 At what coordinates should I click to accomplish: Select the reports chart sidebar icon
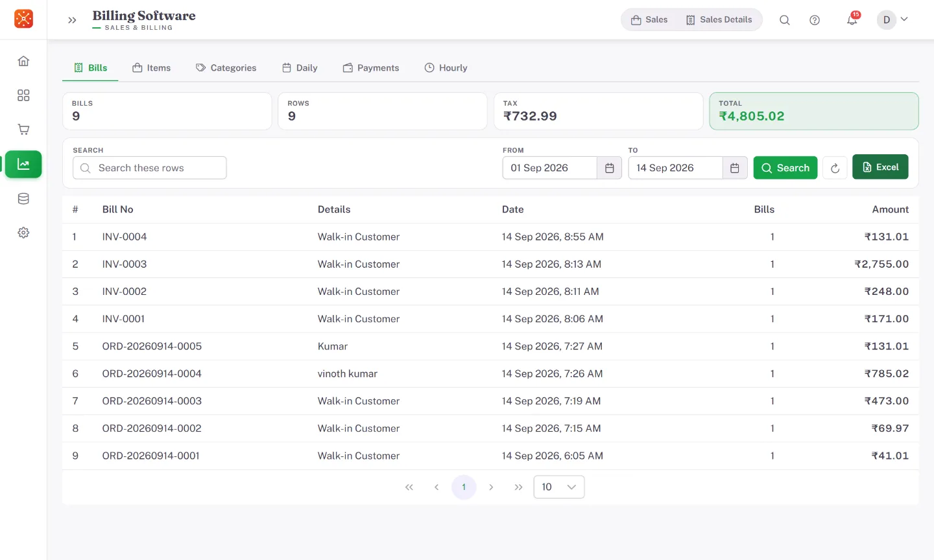(23, 165)
